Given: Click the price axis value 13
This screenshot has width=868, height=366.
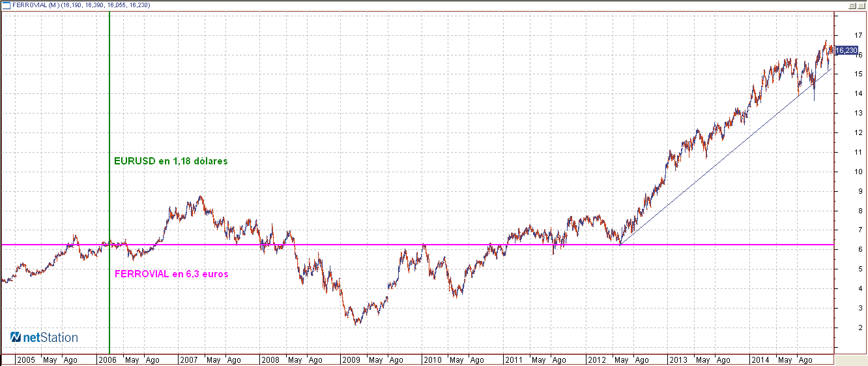Looking at the screenshot, I should tap(860, 114).
